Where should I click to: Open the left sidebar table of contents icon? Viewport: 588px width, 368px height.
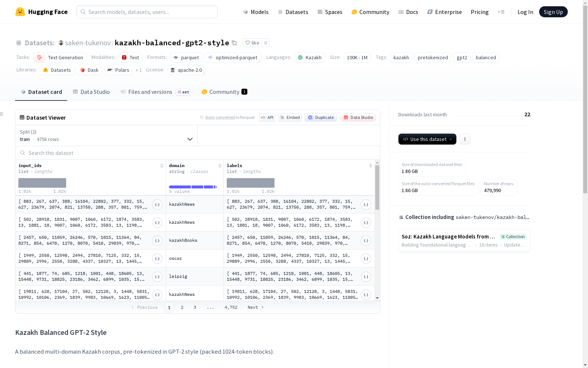pyautogui.click(x=2, y=114)
